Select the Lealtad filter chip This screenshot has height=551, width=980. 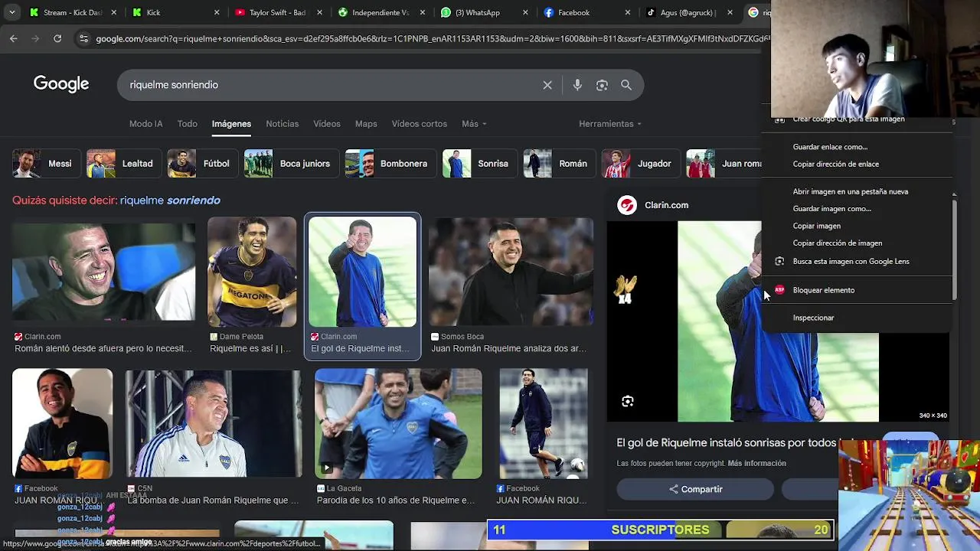[x=124, y=164]
